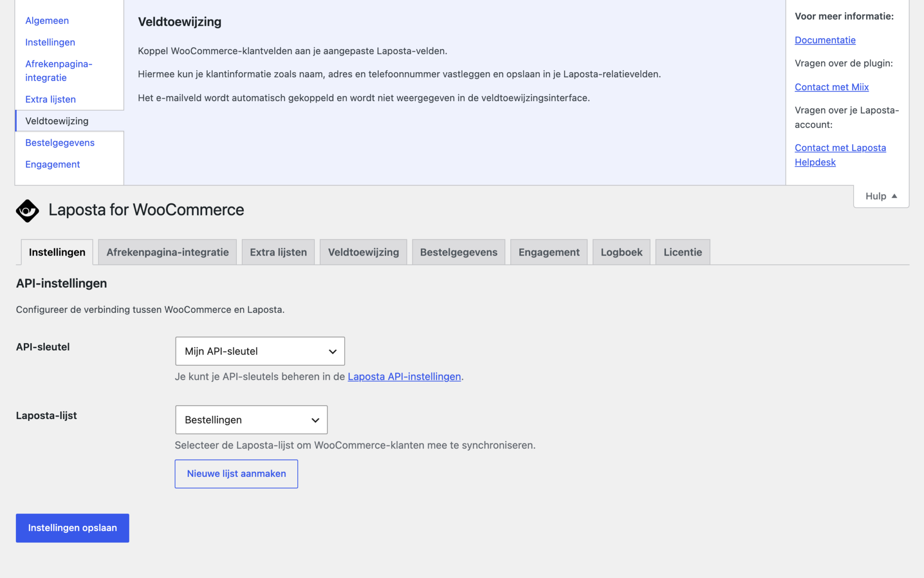Image resolution: width=924 pixels, height=578 pixels.
Task: Click the API-instellingen heading
Action: [61, 284]
